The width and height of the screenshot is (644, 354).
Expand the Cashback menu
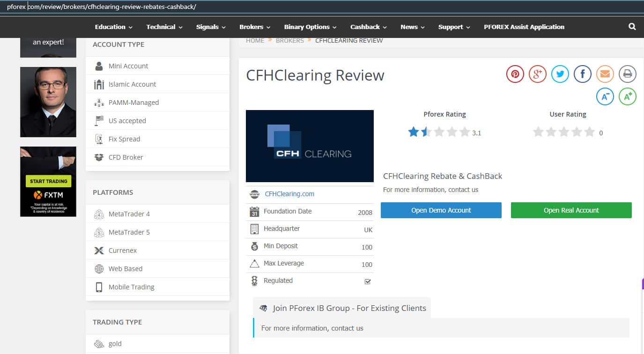(x=368, y=27)
